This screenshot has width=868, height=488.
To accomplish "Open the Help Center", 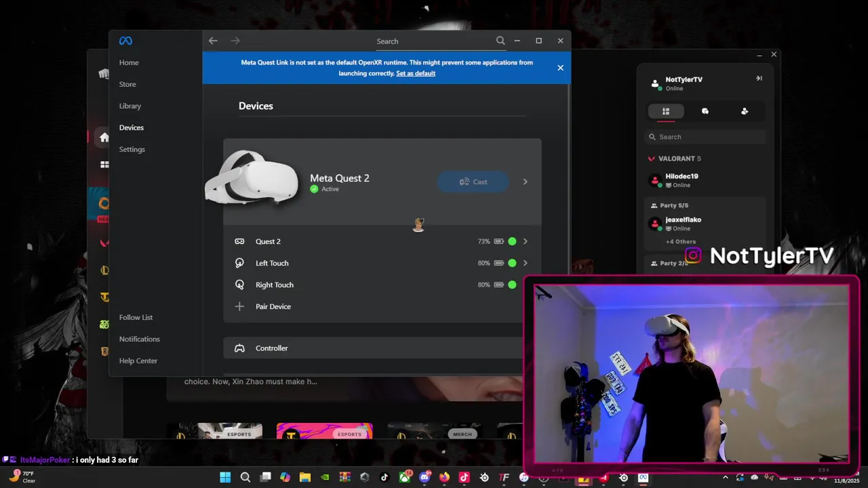I will [138, 361].
